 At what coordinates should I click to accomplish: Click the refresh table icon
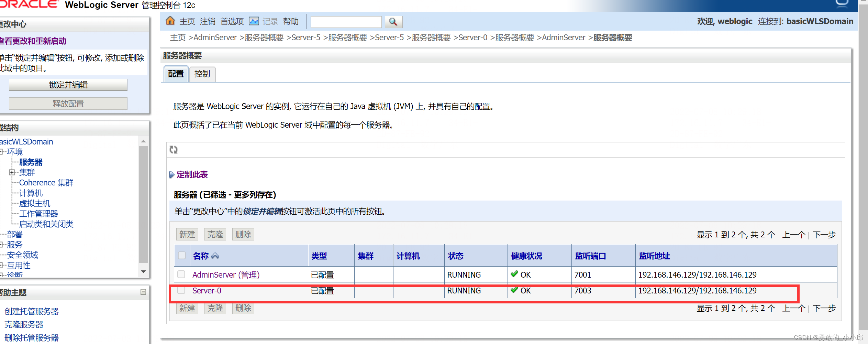pos(174,150)
